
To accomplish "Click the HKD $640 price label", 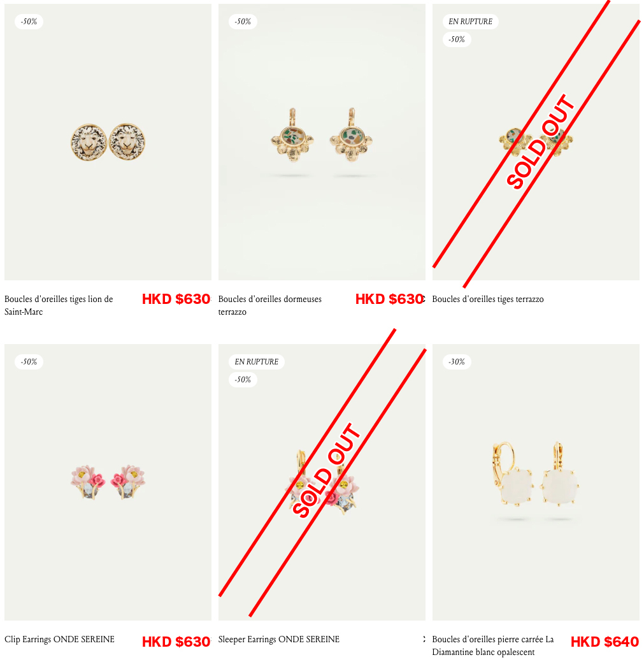I will click(x=605, y=642).
